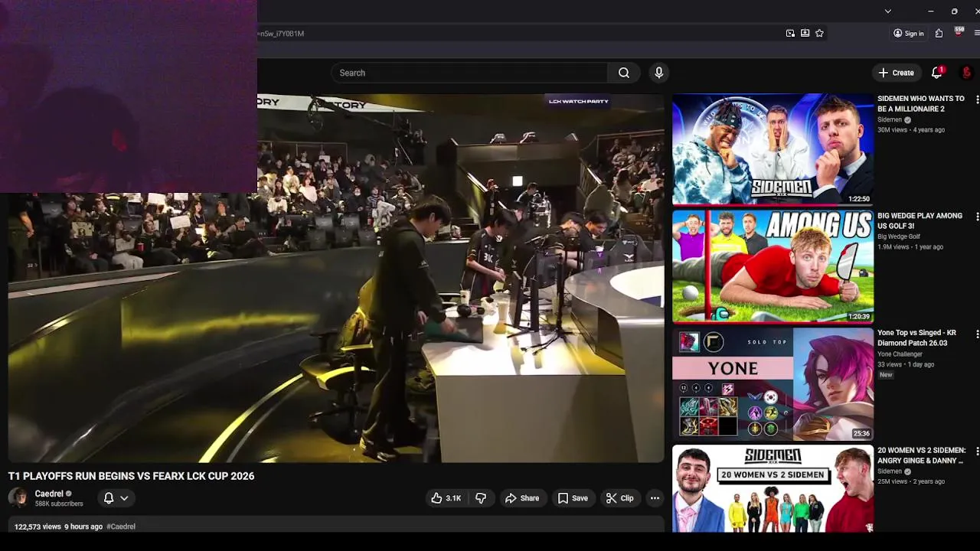980x551 pixels.
Task: Click the ad blocker extension with 550 badge
Action: 959,32
